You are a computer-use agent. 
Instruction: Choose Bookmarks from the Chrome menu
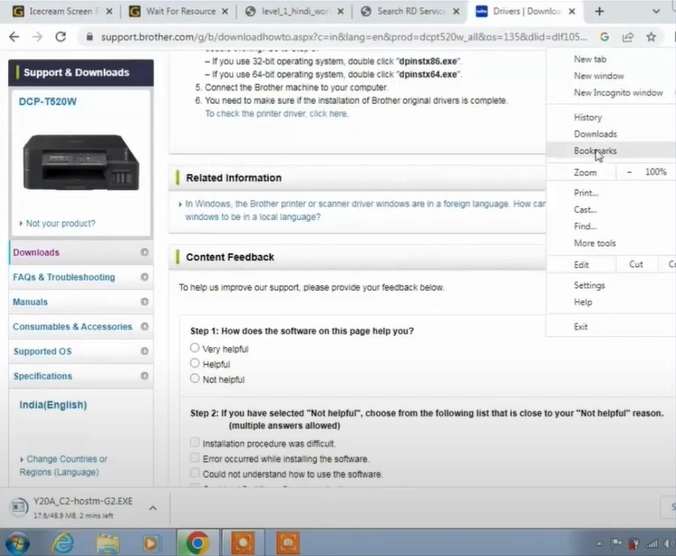click(595, 151)
